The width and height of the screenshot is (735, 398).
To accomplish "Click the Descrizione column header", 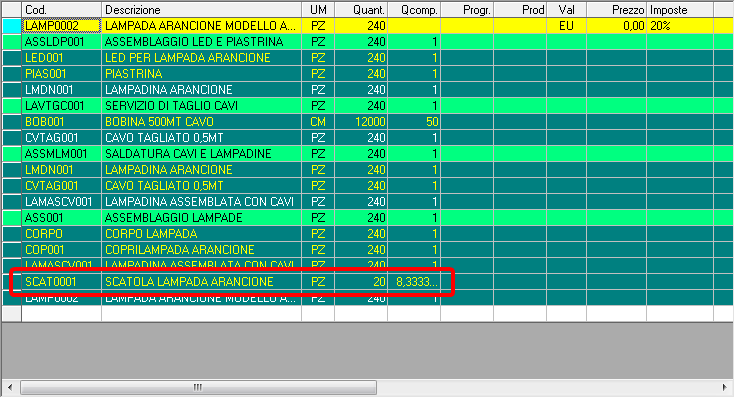I will 201,10.
